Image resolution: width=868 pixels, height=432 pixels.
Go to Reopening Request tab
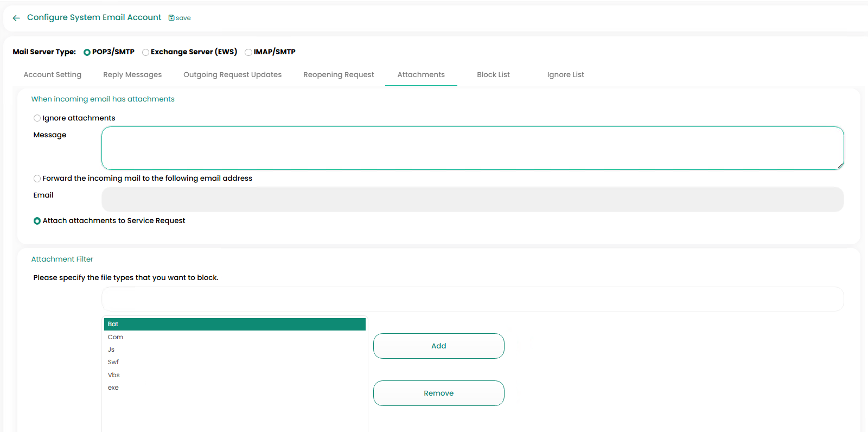339,75
